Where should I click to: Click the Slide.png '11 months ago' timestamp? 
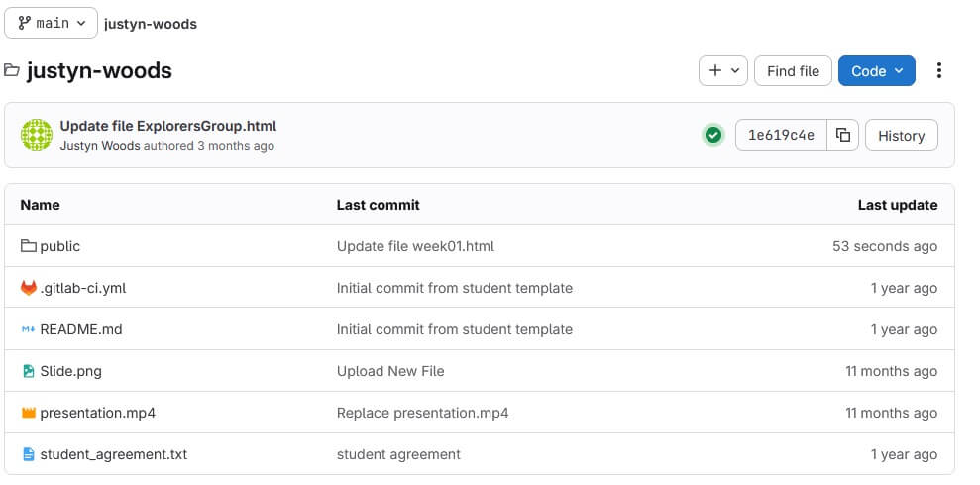pos(891,371)
